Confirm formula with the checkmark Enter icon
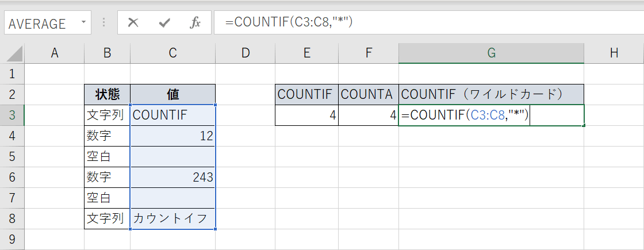The image size is (644, 250). click(164, 23)
